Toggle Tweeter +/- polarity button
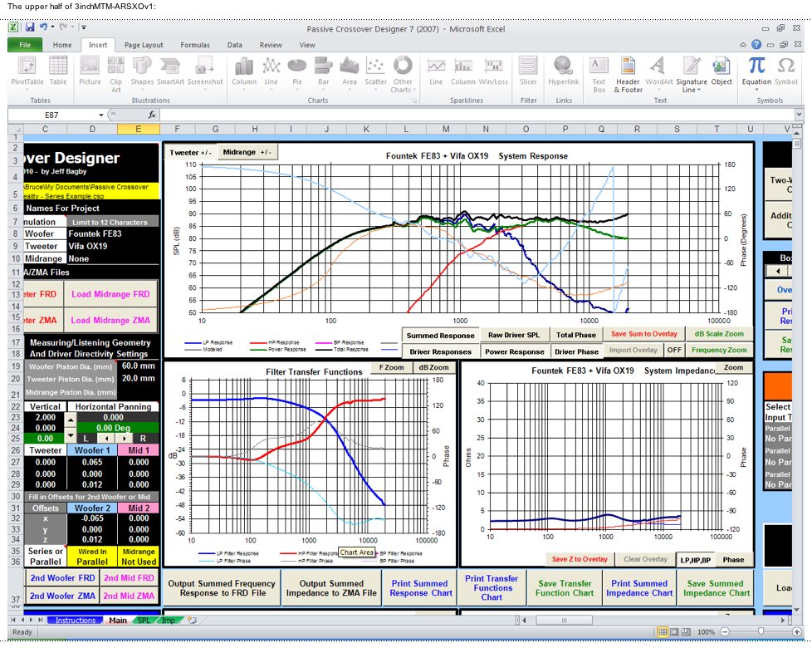 click(x=191, y=152)
